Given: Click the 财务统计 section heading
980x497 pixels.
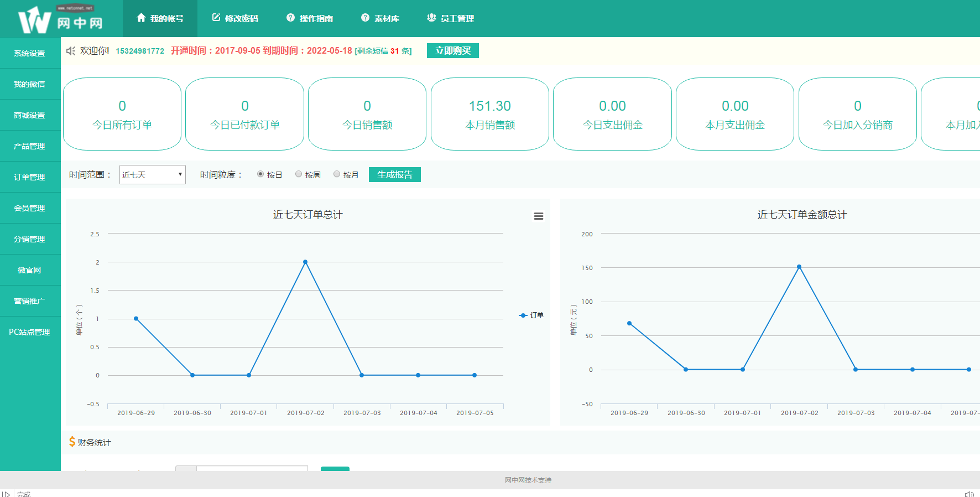Looking at the screenshot, I should [94, 442].
